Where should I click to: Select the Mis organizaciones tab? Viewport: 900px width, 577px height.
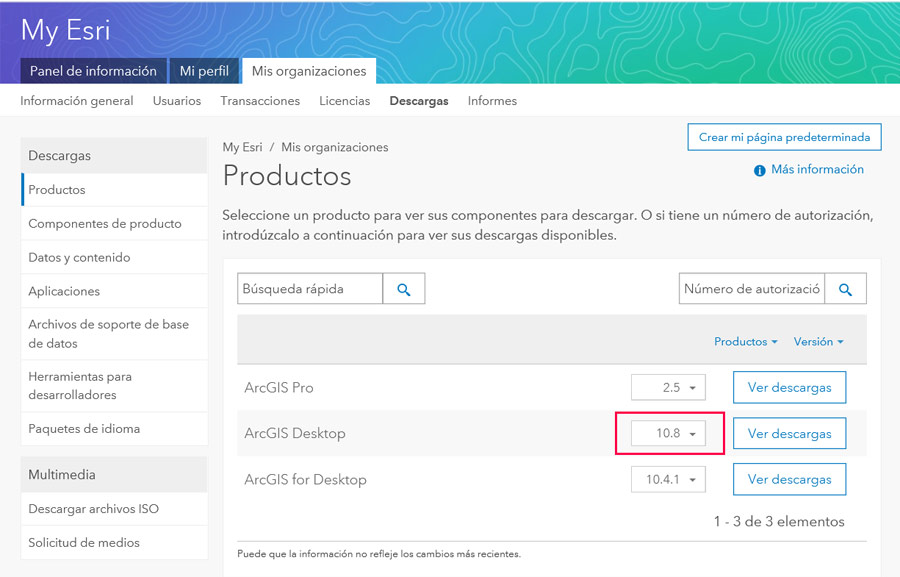309,71
